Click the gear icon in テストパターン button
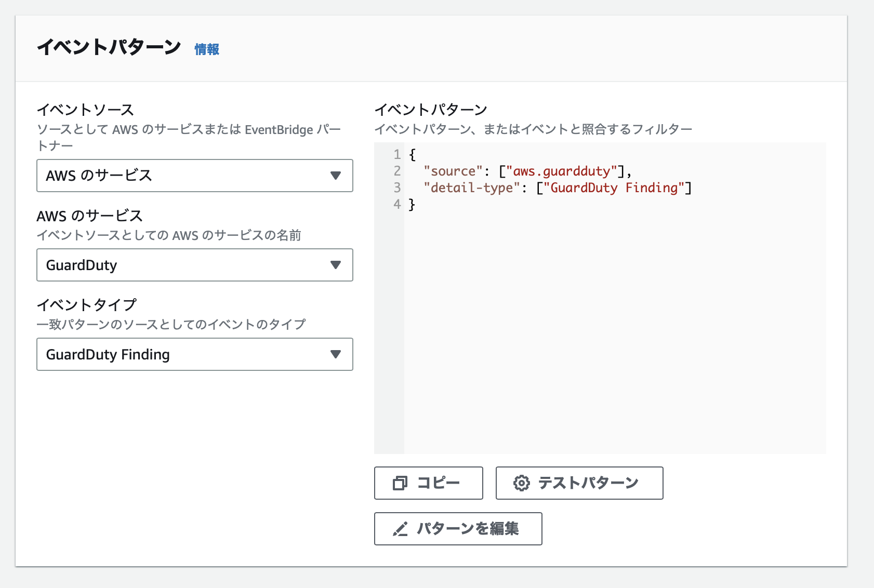874x588 pixels. tap(522, 483)
